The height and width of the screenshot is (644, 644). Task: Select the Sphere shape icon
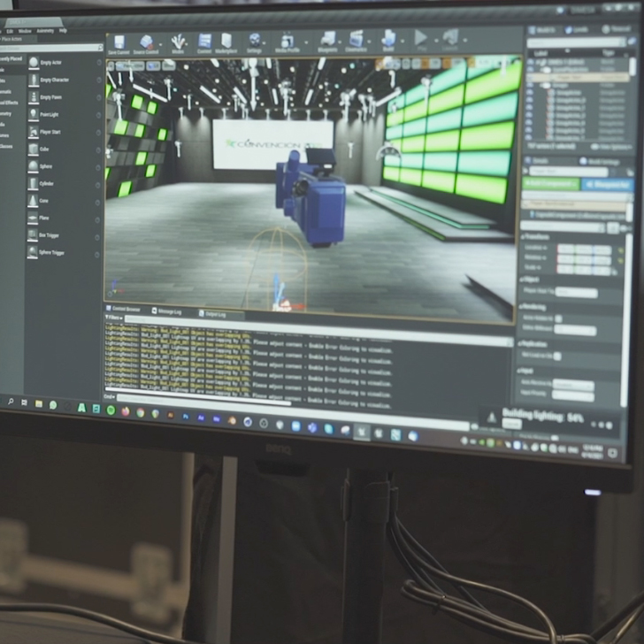click(34, 166)
